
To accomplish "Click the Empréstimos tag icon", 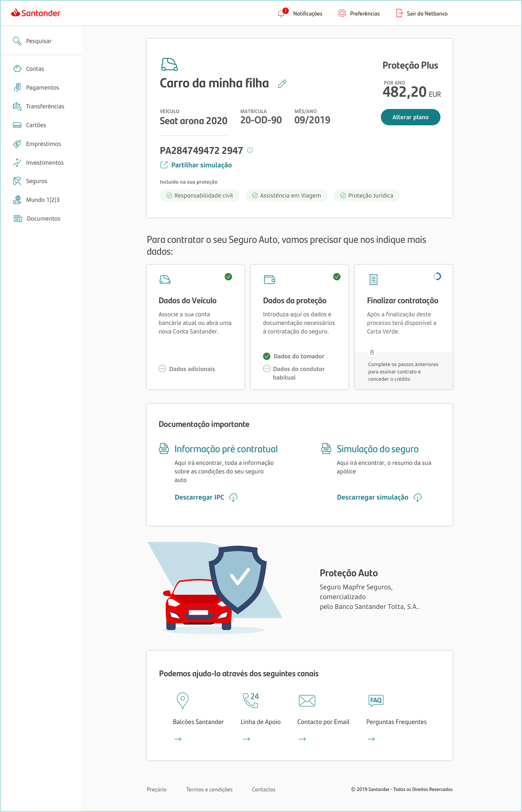I will point(17,144).
